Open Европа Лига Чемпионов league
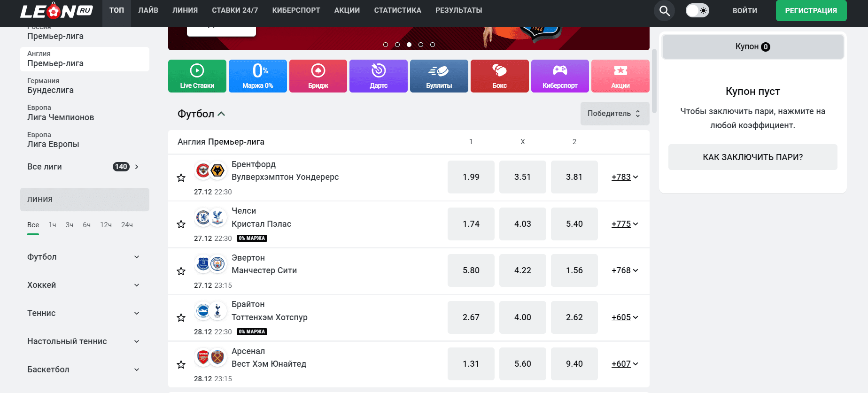 (x=85, y=113)
